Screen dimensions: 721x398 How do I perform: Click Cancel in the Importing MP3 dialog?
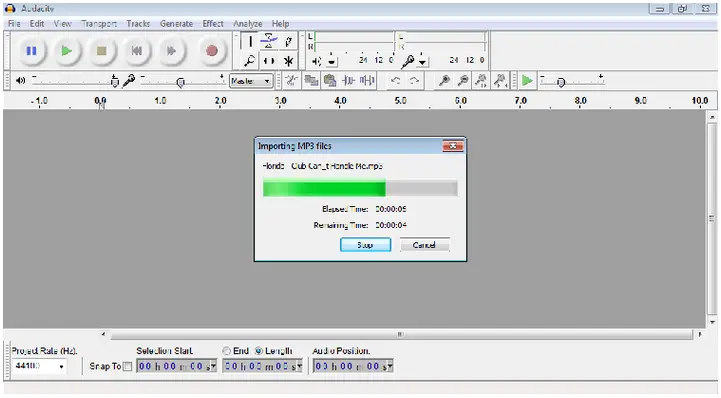pos(424,245)
